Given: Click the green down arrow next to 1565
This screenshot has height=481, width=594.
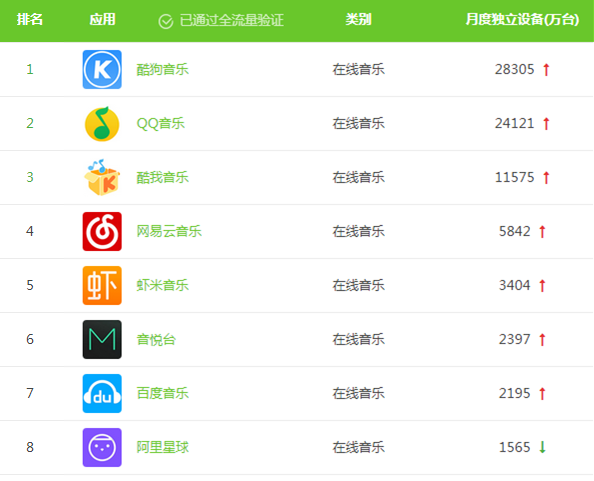Looking at the screenshot, I should click(542, 447).
